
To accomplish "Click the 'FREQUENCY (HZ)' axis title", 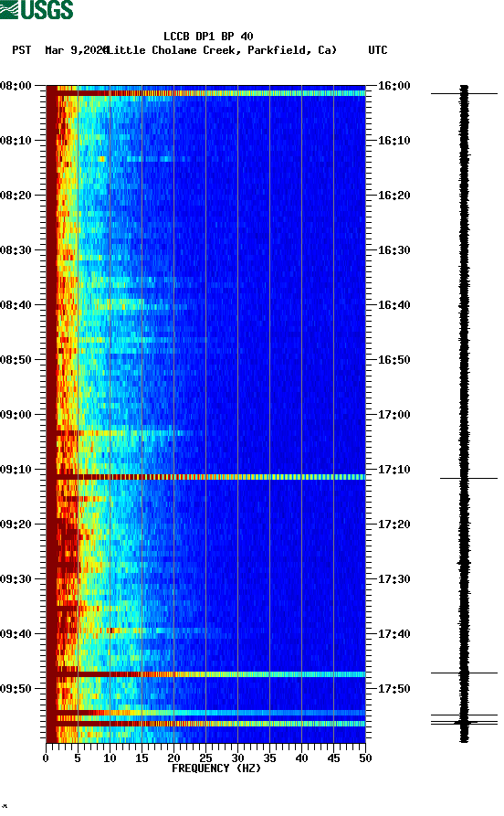I will tap(215, 768).
